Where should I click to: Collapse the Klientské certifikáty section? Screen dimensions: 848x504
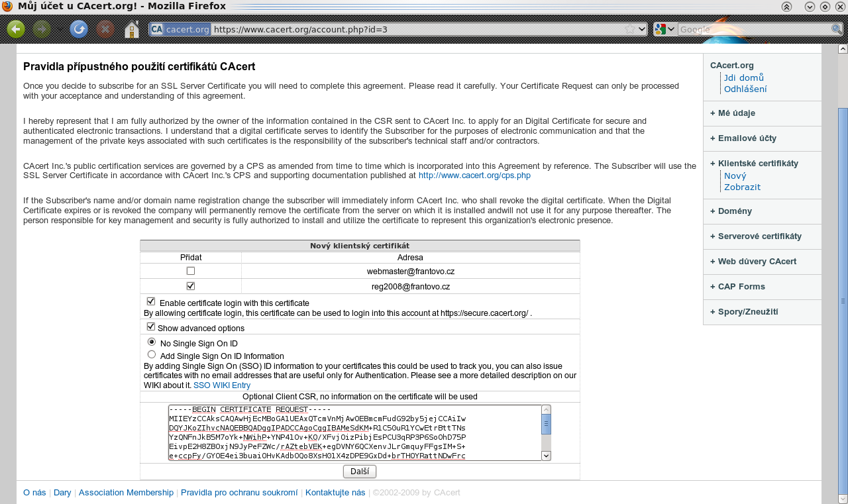coord(754,164)
